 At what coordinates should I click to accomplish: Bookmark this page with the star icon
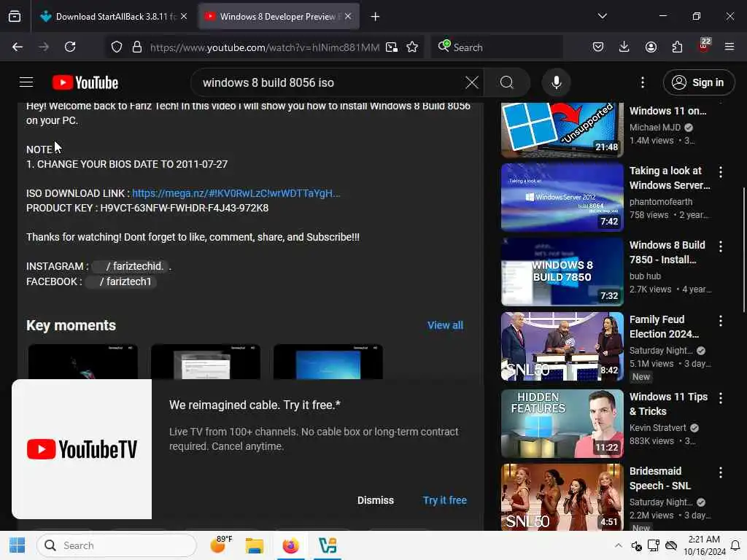point(412,47)
